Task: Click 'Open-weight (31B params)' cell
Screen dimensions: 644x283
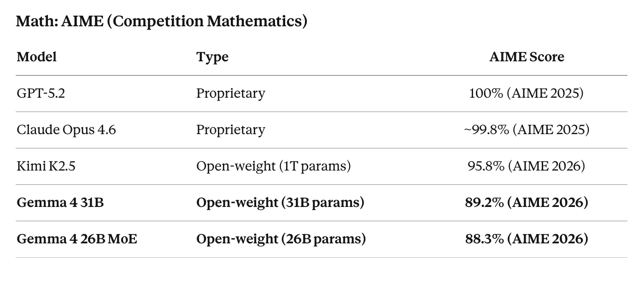Action: pos(280,203)
